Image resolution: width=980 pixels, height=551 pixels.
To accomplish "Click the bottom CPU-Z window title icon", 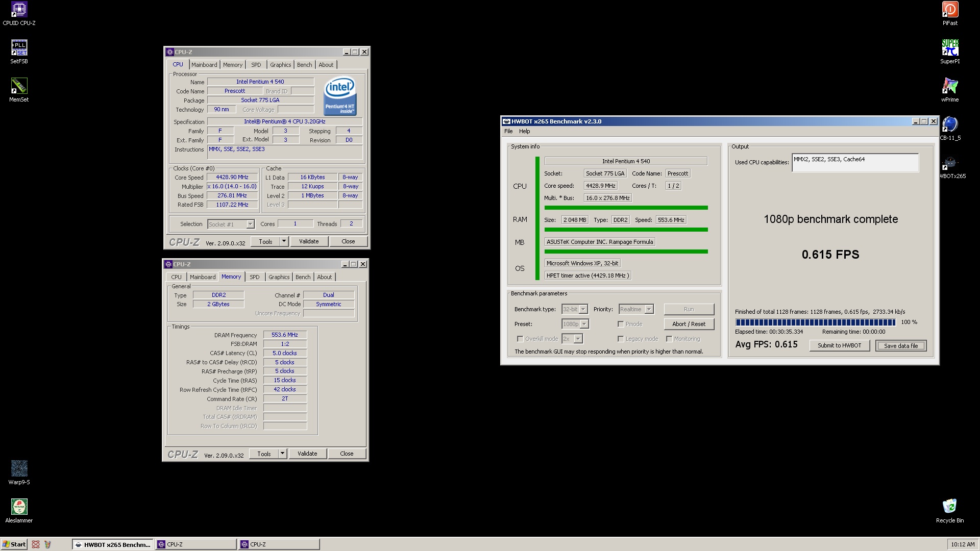I will click(x=168, y=264).
